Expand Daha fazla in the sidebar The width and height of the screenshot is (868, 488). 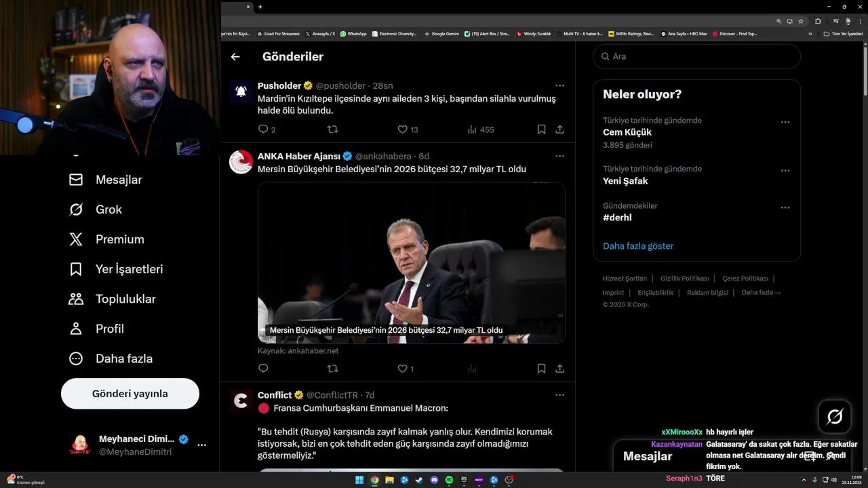(111, 359)
